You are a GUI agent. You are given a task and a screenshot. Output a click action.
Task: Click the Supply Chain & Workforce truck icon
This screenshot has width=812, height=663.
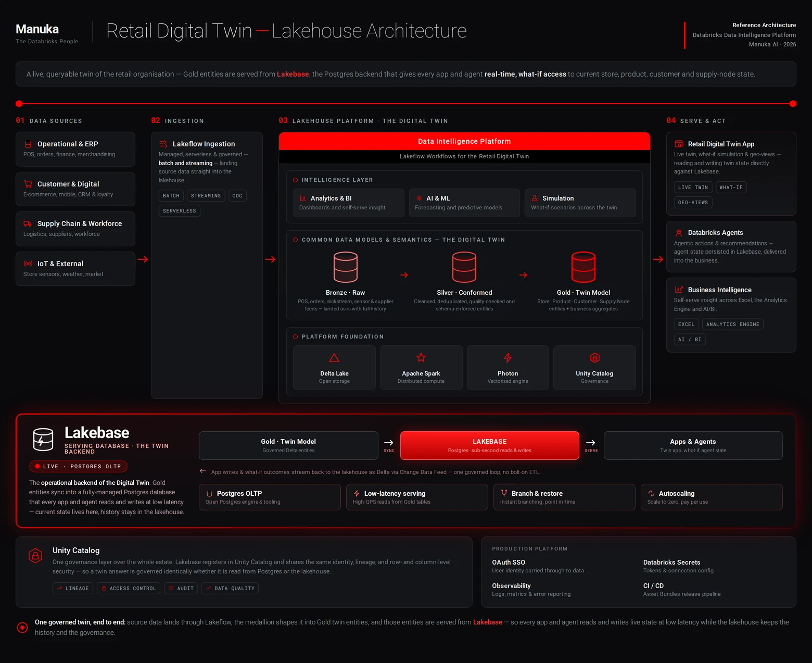tap(28, 224)
